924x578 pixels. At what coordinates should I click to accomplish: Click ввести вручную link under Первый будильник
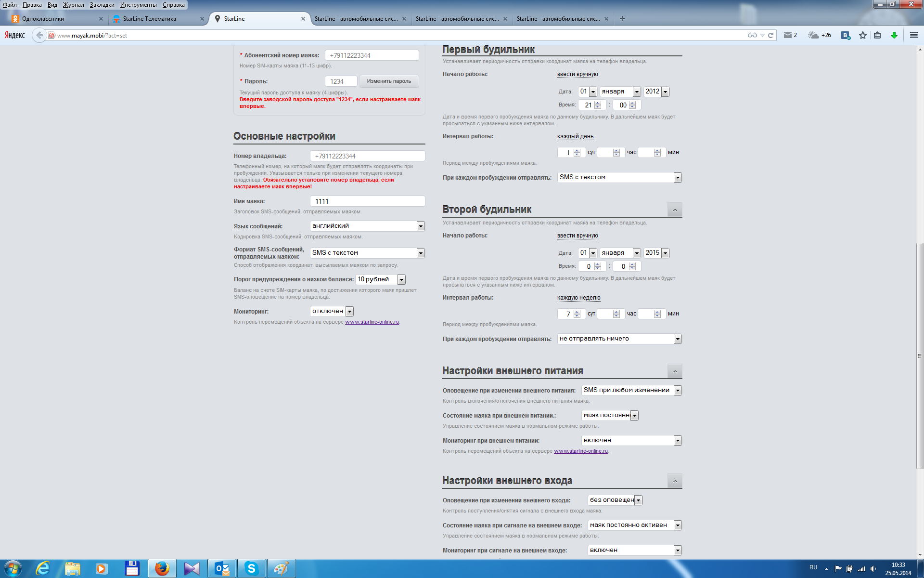[x=577, y=74]
